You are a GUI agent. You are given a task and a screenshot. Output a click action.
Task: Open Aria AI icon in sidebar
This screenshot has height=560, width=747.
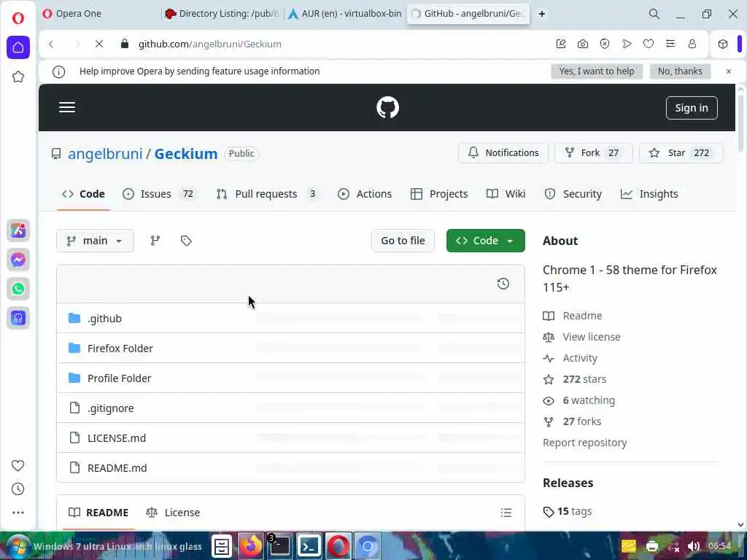(x=18, y=230)
